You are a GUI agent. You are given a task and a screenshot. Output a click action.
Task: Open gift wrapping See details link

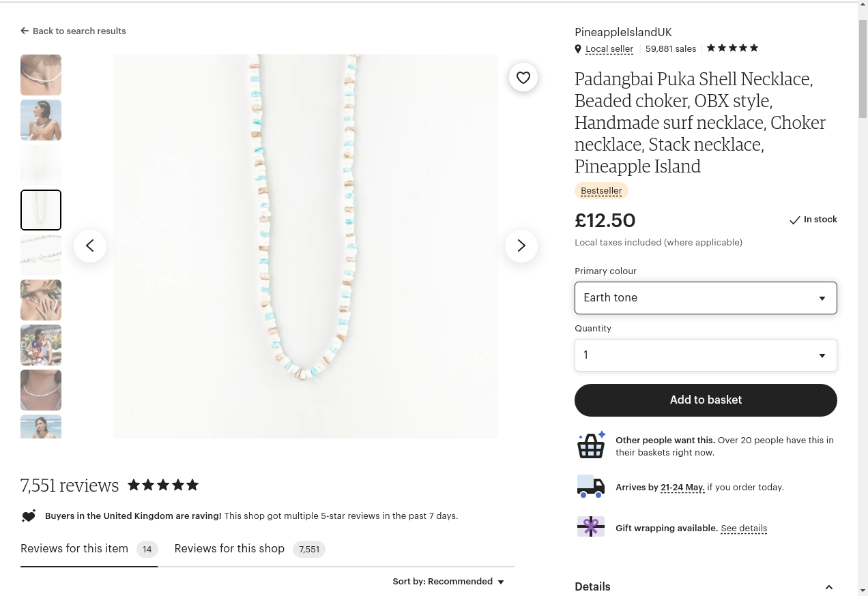coord(744,528)
